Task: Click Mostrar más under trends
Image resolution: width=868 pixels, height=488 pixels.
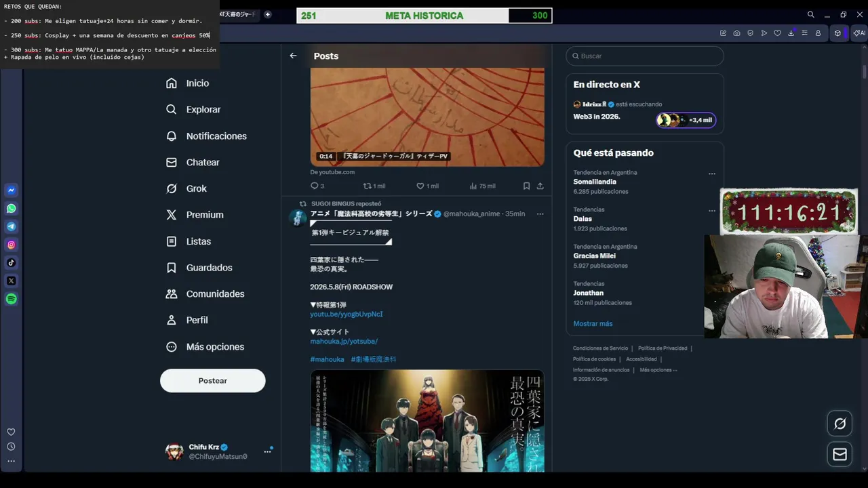Action: click(593, 323)
